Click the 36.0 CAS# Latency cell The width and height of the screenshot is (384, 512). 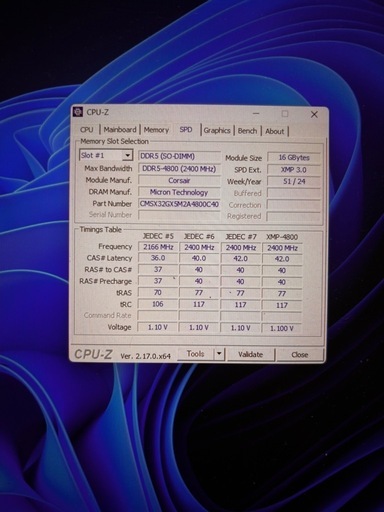click(x=158, y=258)
